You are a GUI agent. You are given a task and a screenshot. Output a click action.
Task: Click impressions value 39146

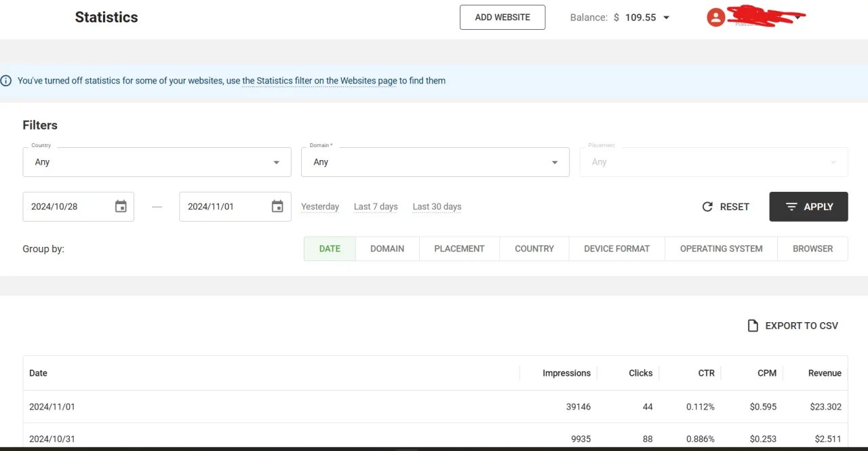click(x=578, y=407)
